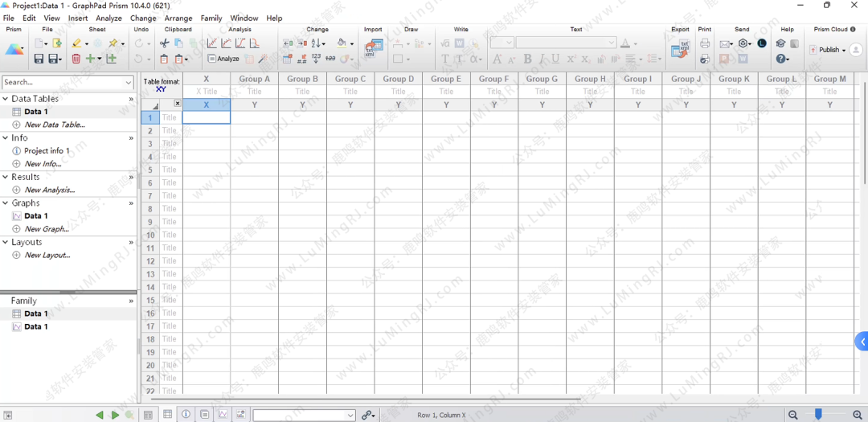Click the Print printer icon
Viewport: 868px width, 422px height.
click(x=705, y=43)
